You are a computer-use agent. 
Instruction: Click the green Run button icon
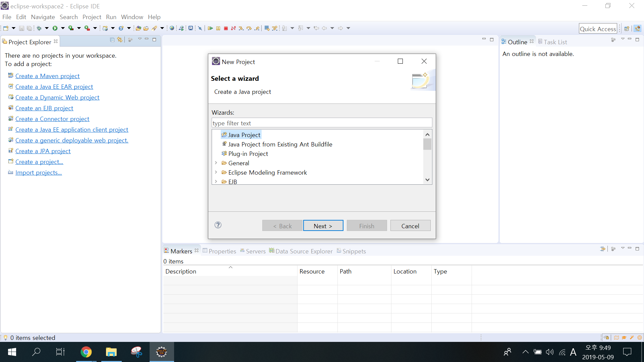pyautogui.click(x=55, y=28)
